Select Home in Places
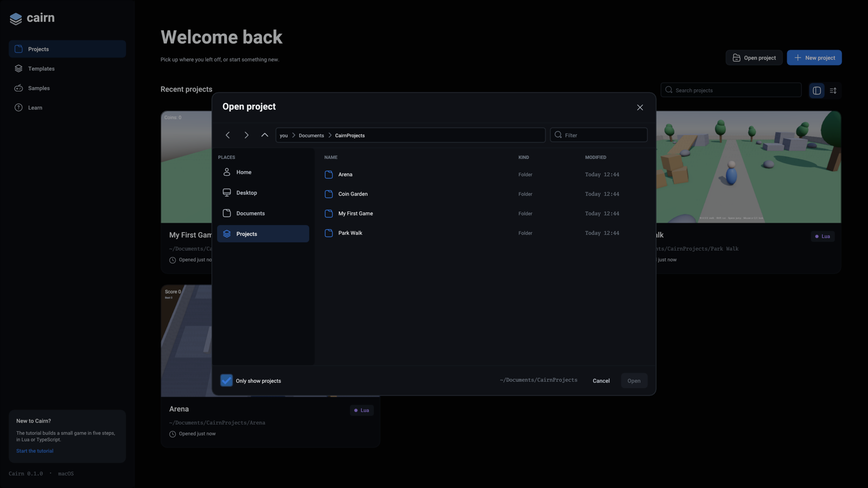Image resolution: width=868 pixels, height=488 pixels. point(263,172)
